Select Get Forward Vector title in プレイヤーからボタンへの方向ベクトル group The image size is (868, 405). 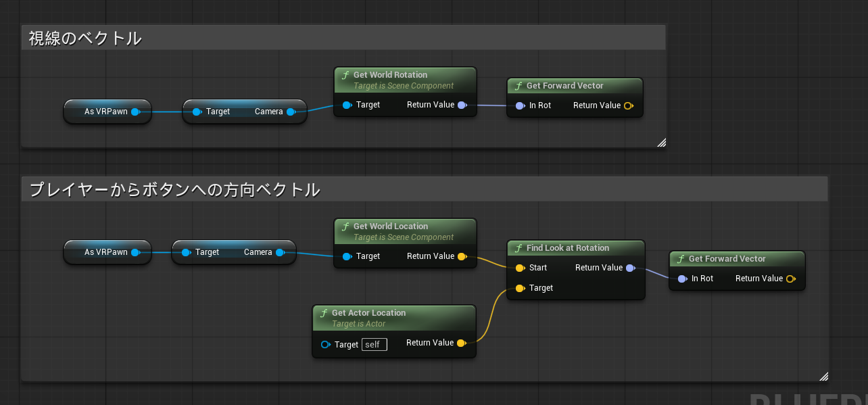(x=727, y=259)
